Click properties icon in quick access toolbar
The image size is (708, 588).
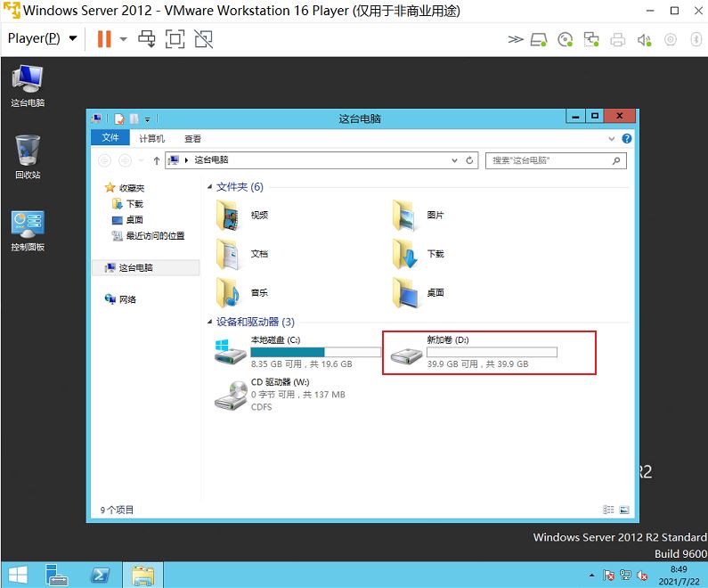point(119,118)
